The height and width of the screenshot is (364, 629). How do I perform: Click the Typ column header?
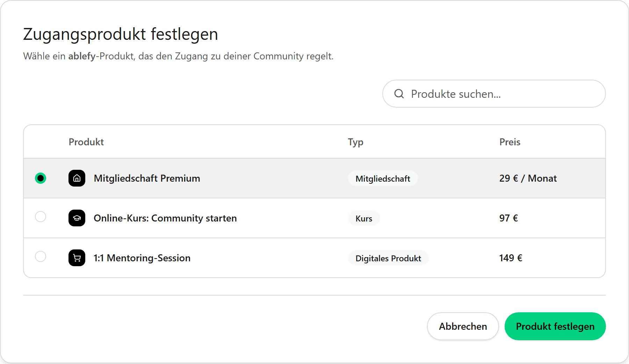point(355,142)
